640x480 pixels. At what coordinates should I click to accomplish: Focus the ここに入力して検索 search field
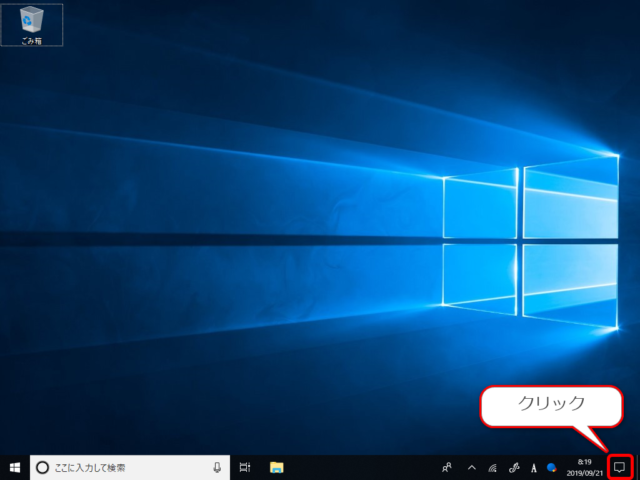(x=130, y=467)
